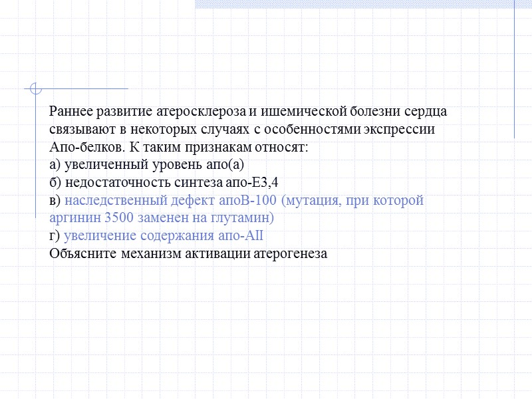
Task: Select option а) увеличенный уровень апо(а)
Action: pos(146,163)
